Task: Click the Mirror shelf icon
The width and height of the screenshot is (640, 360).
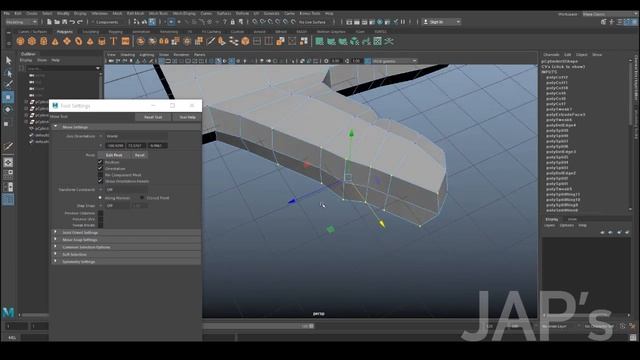Action: click(164, 41)
